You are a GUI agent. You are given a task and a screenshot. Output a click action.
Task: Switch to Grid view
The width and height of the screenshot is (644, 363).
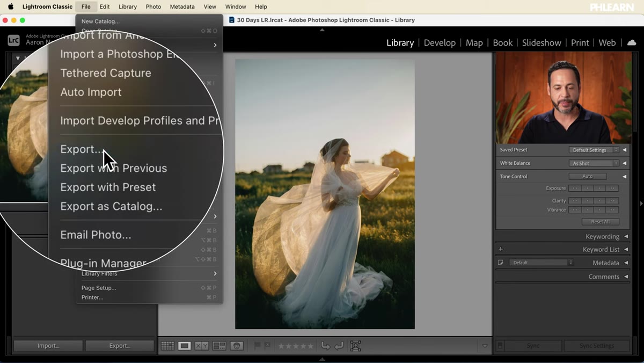point(167,346)
